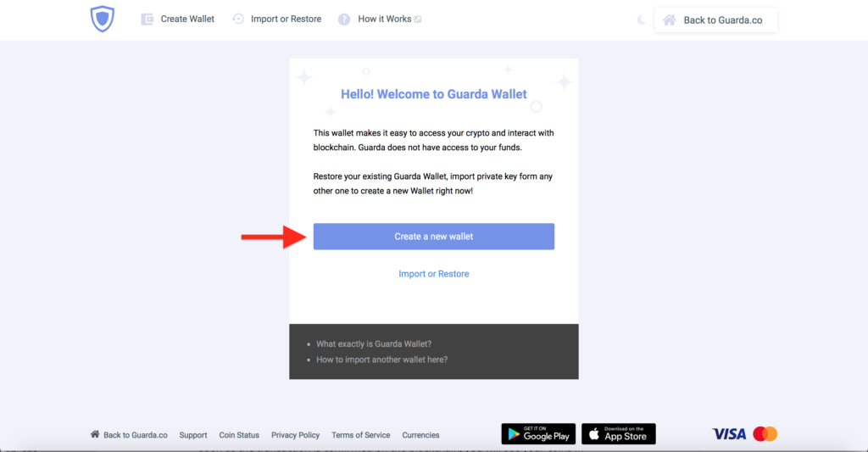Click the wallet icon beside Create Wallet
This screenshot has width=868, height=452.
point(147,20)
